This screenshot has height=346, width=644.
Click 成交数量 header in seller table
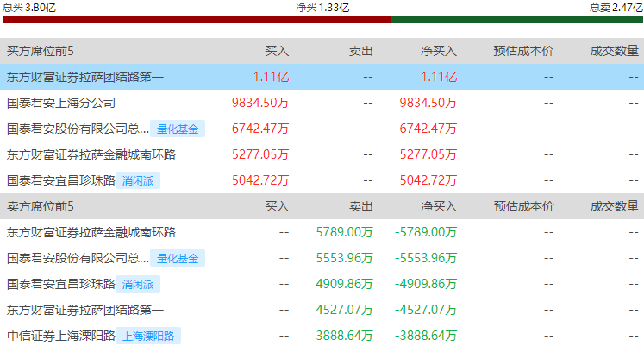615,206
